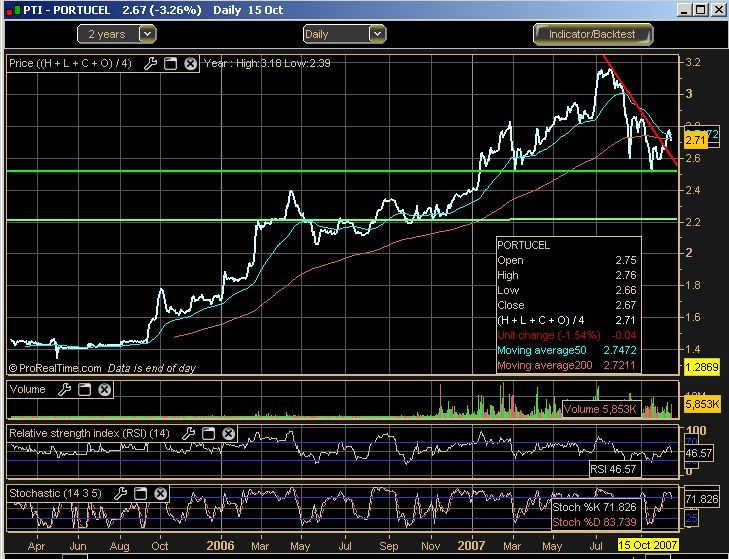This screenshot has height=559, width=729.
Task: Open Volume panel settings wrench
Action: coord(64,390)
